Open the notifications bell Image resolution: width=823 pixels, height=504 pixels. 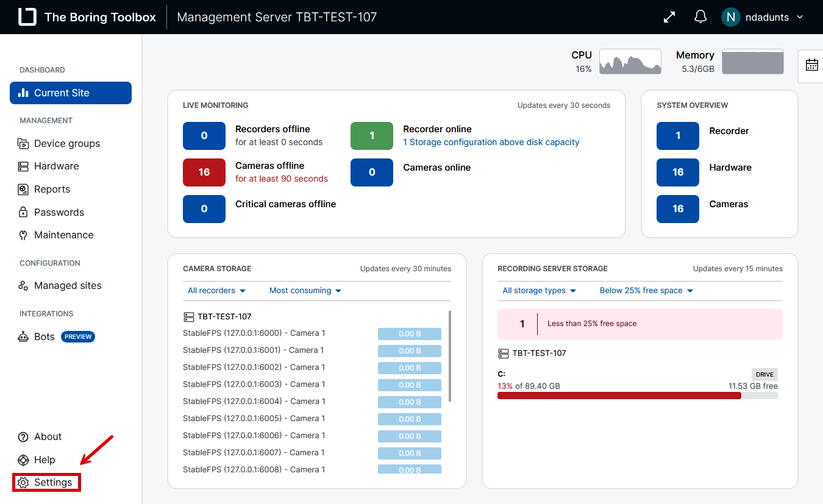pyautogui.click(x=700, y=17)
